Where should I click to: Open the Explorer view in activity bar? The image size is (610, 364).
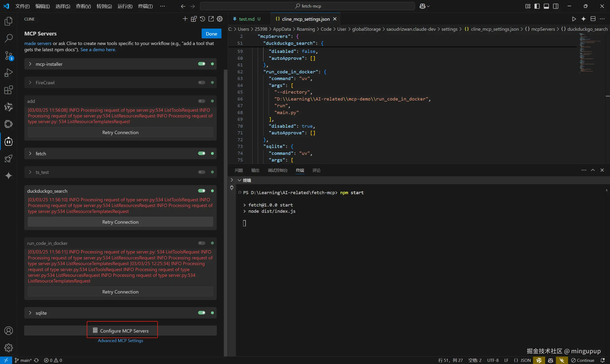(x=9, y=21)
